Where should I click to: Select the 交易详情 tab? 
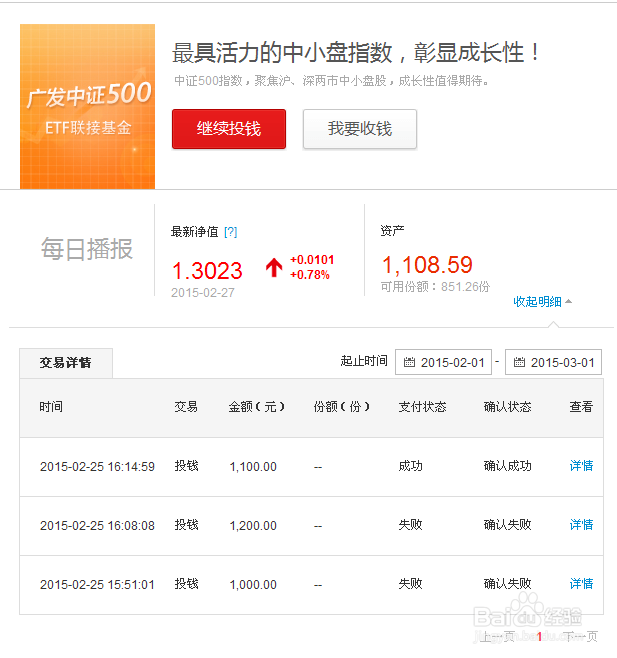tap(65, 363)
